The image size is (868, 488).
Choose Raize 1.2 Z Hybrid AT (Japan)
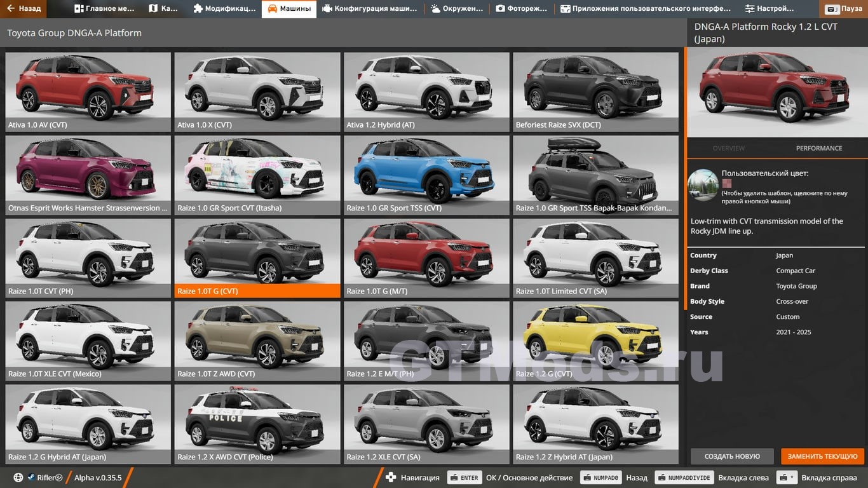click(x=596, y=424)
